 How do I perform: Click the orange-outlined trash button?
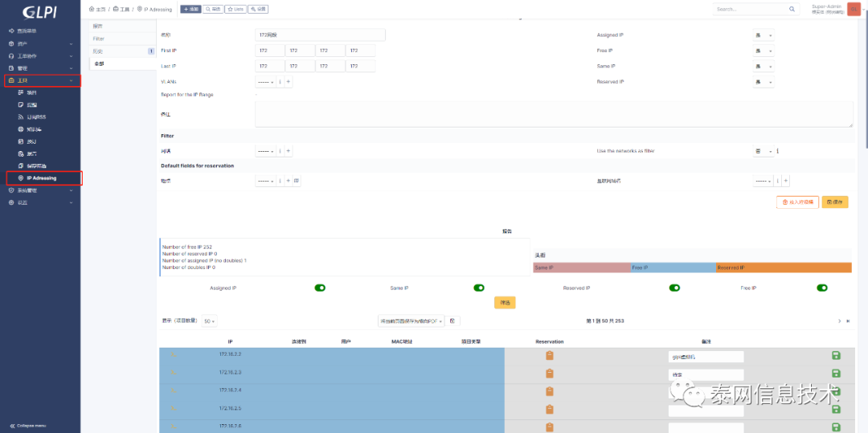coord(798,202)
